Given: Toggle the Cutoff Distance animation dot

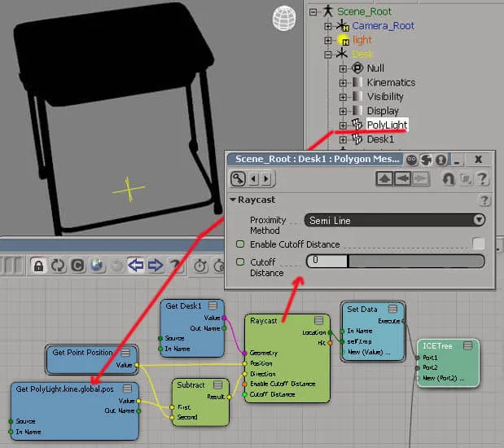Looking at the screenshot, I should [x=240, y=261].
